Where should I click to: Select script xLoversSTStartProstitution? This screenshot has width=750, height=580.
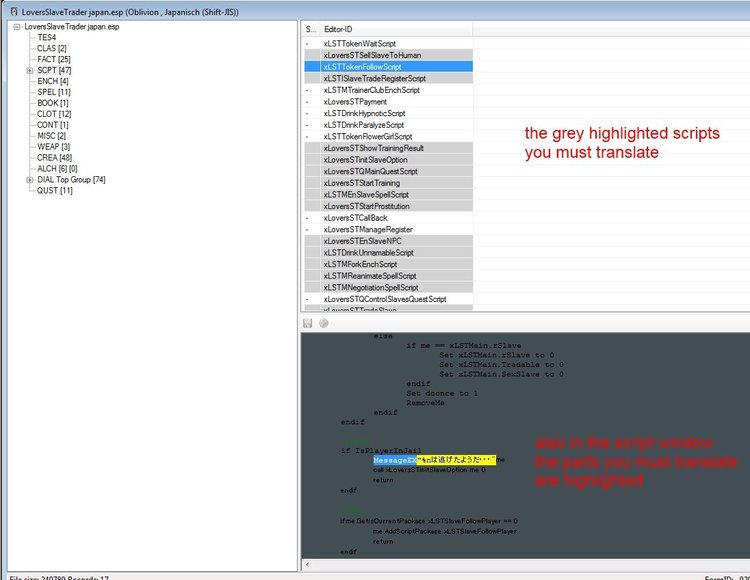point(388,206)
